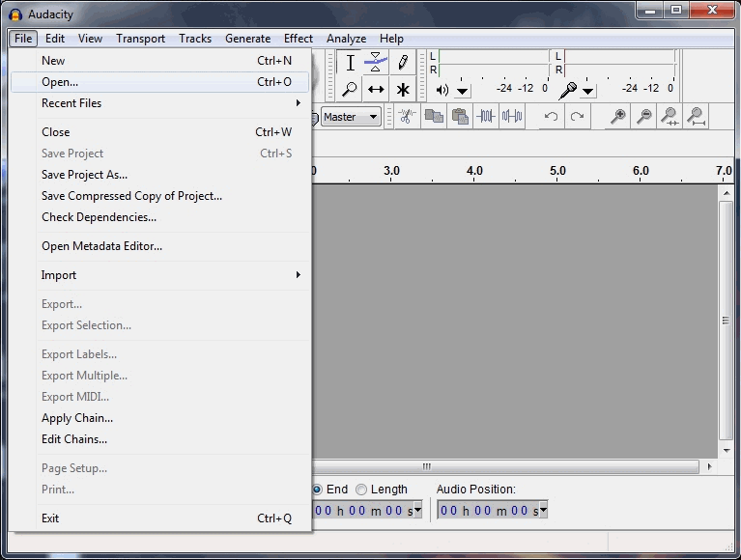The image size is (741, 560).
Task: Click Save Project As... menu entry
Action: [x=84, y=175]
